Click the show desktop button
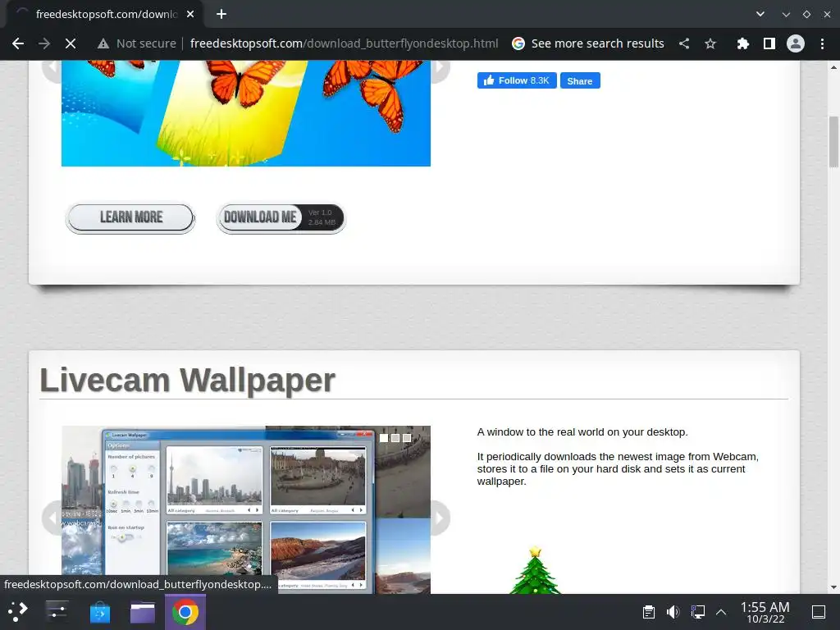The width and height of the screenshot is (840, 630). point(819,612)
